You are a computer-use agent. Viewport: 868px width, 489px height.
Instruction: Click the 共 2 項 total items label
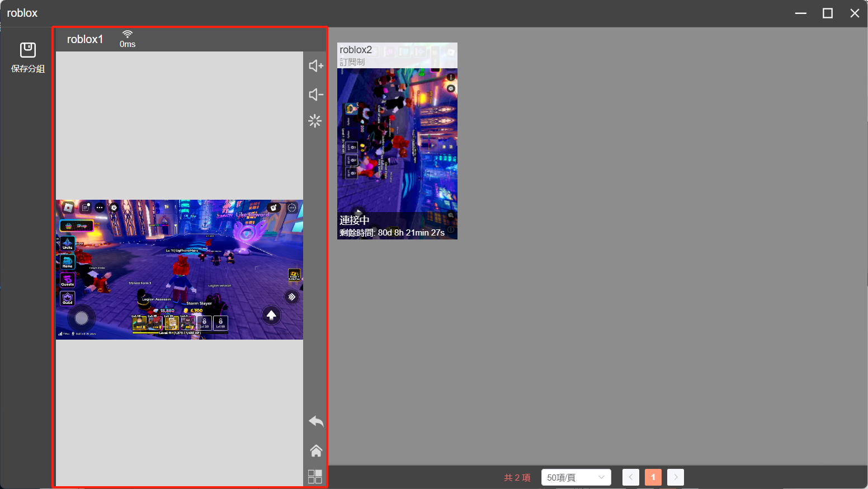point(517,477)
